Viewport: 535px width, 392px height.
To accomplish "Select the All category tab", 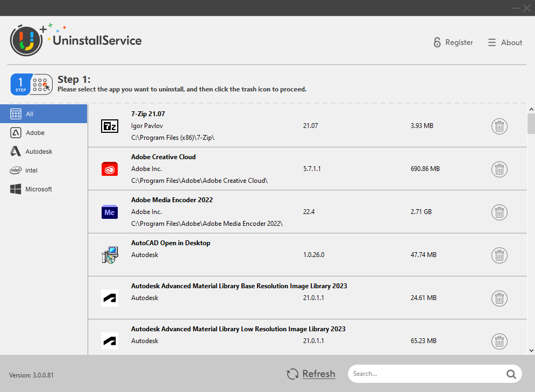I will 44,114.
